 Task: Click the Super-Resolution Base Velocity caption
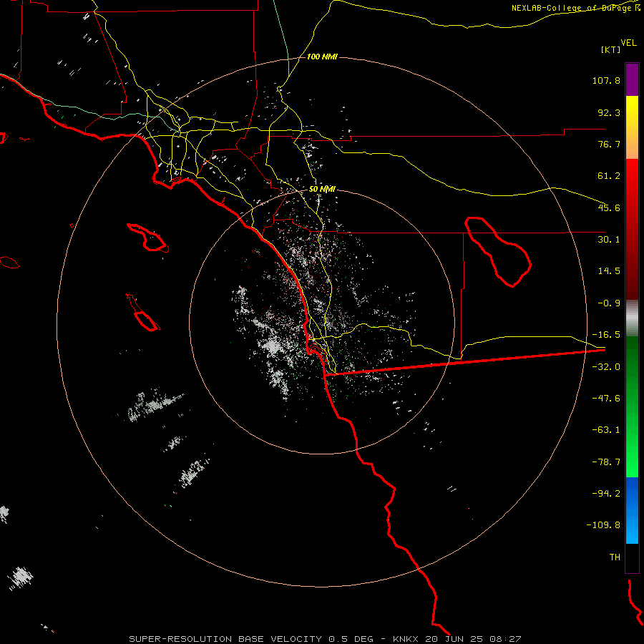click(x=325, y=639)
